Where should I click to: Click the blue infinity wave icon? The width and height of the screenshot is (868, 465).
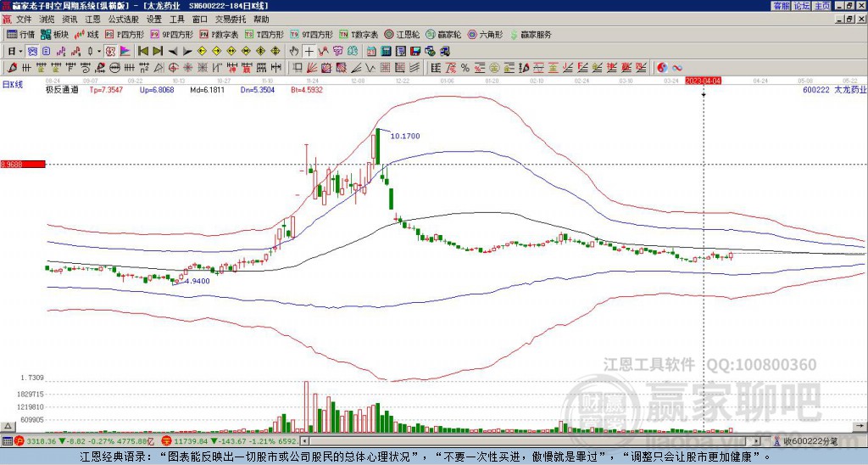point(677,68)
